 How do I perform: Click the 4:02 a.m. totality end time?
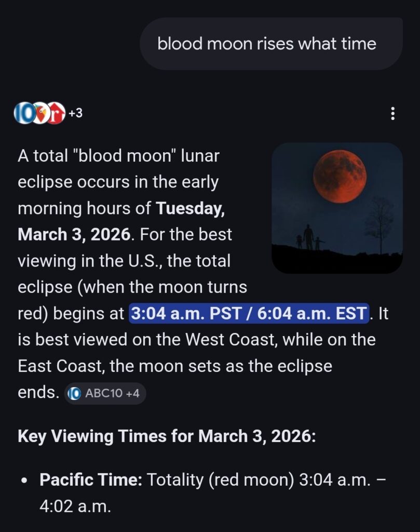pyautogui.click(x=75, y=506)
